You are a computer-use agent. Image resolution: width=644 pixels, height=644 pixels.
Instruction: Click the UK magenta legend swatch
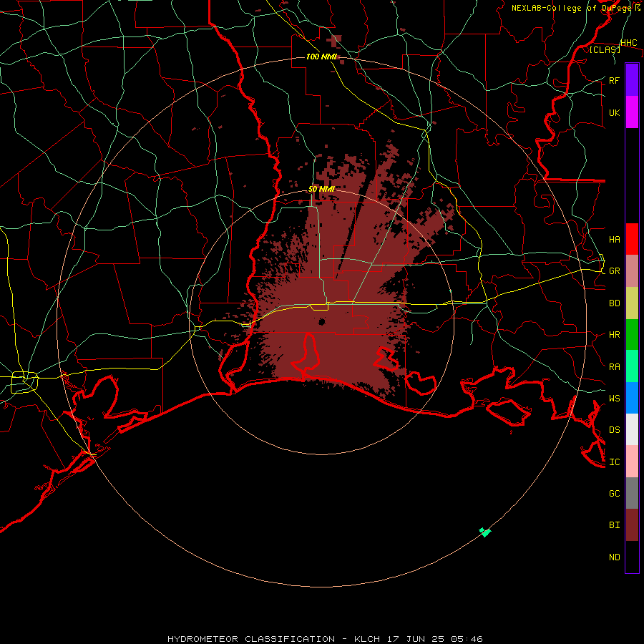(632, 112)
